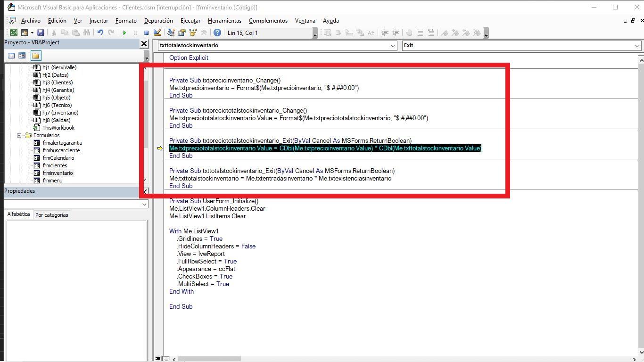Viewport: 644px width, 362px height.
Task: Open the Insert UserForm dropdown arrow
Action: [x=32, y=33]
